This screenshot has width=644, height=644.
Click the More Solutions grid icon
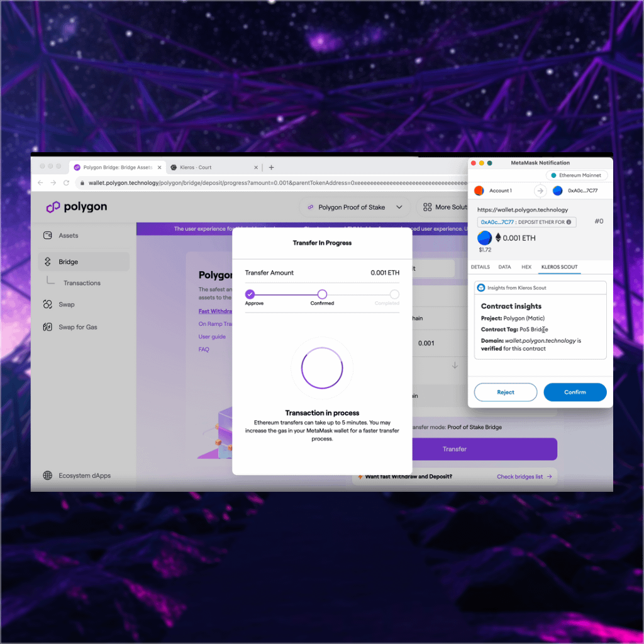coord(428,207)
